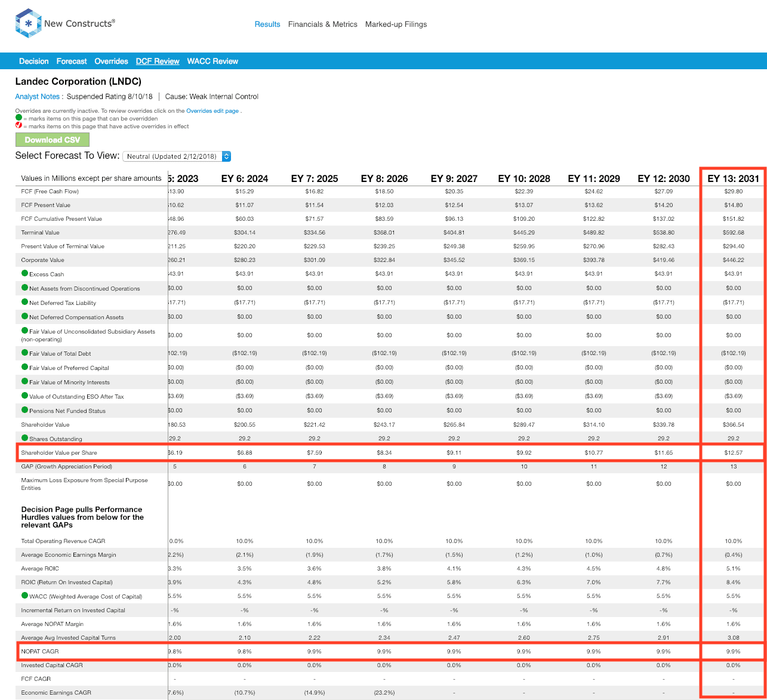This screenshot has width=767, height=700.
Task: Click the 3.08 Invested Capital Turns value
Action: 734,638
